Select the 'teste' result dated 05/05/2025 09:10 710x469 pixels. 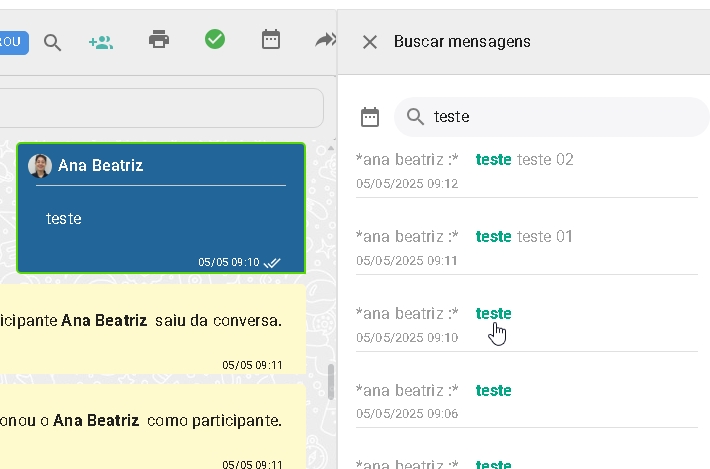pos(527,325)
